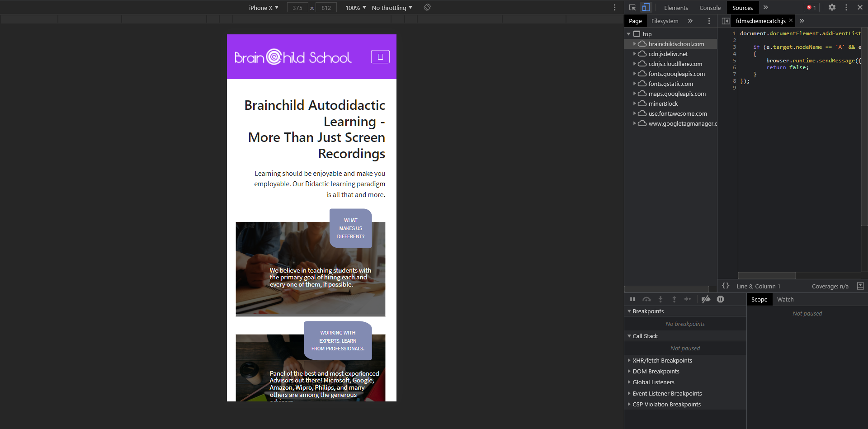Click the Coverage: n/a status text
This screenshot has height=429, width=868.
[830, 286]
